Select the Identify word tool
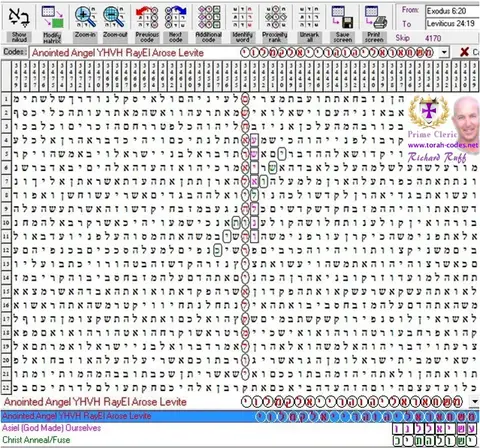This screenshot has height=448, width=480. 242,17
